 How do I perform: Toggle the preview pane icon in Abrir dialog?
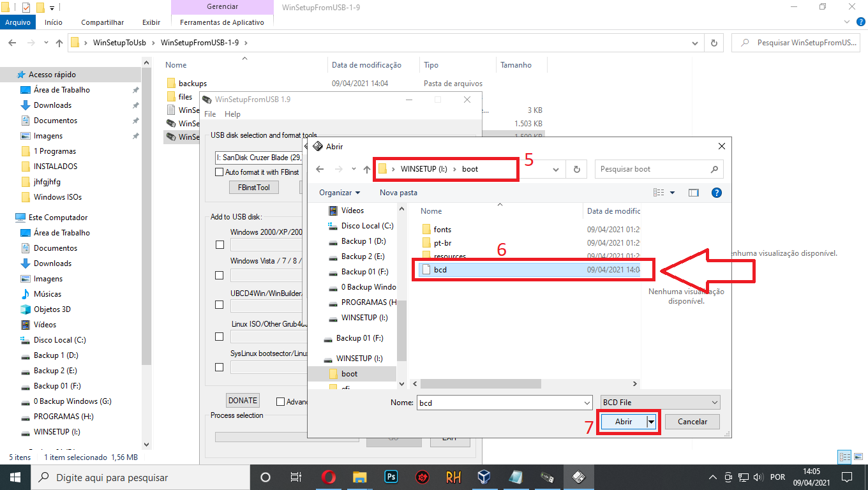point(694,193)
